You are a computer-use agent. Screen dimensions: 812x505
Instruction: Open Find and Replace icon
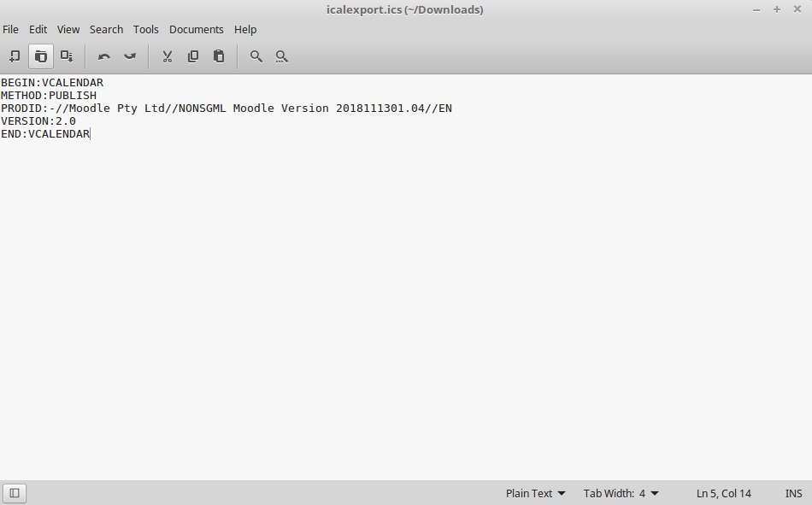[x=282, y=56]
